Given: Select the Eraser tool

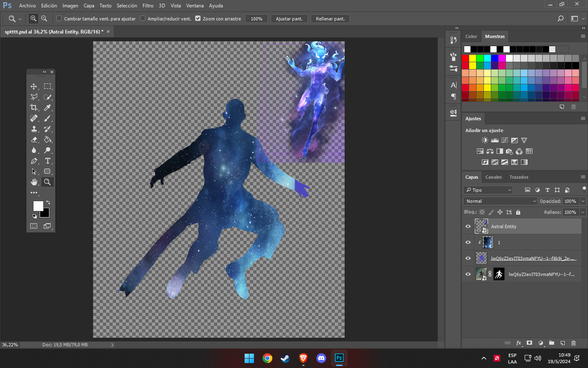Looking at the screenshot, I should coord(34,139).
